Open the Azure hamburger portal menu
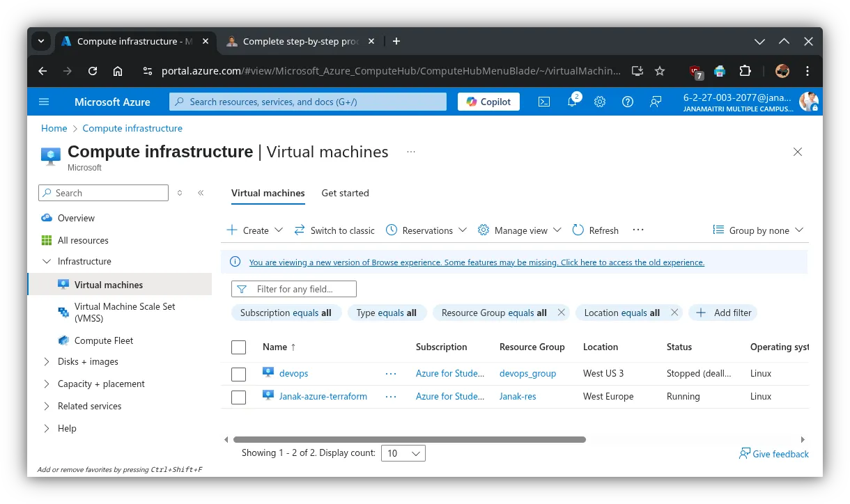Screen dimensions: 850x504 tap(44, 102)
